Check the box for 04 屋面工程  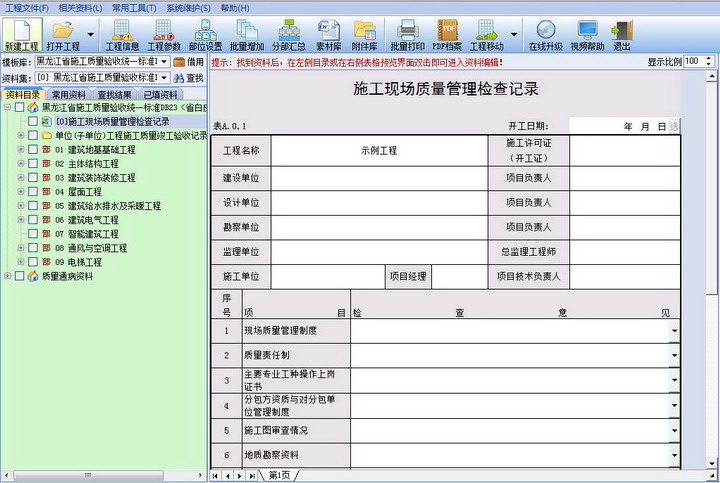[33, 192]
